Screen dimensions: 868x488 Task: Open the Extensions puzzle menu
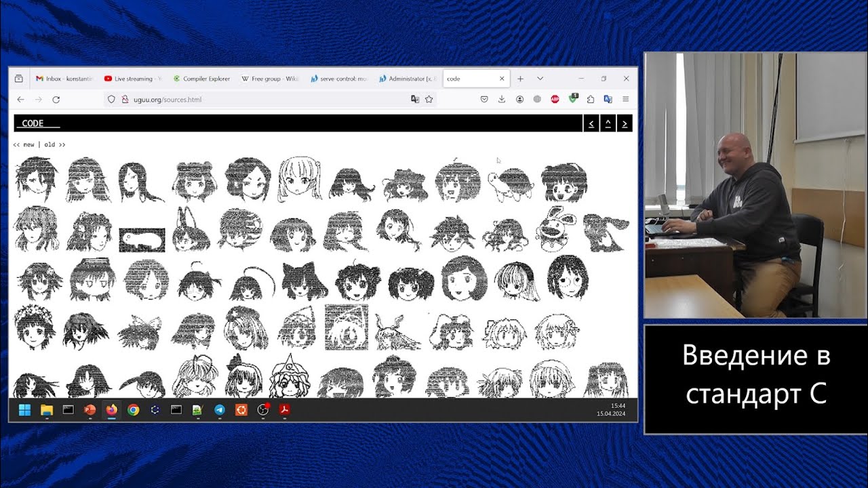point(591,99)
